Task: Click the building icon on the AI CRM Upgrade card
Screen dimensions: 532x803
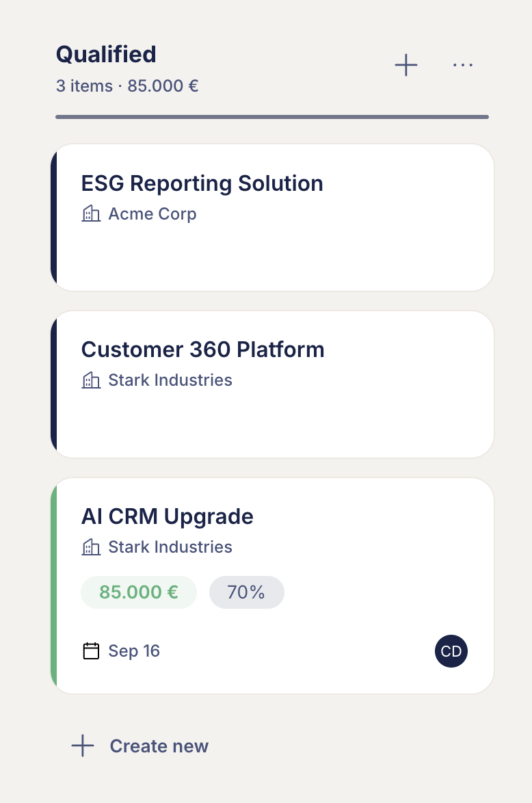Action: (x=91, y=547)
